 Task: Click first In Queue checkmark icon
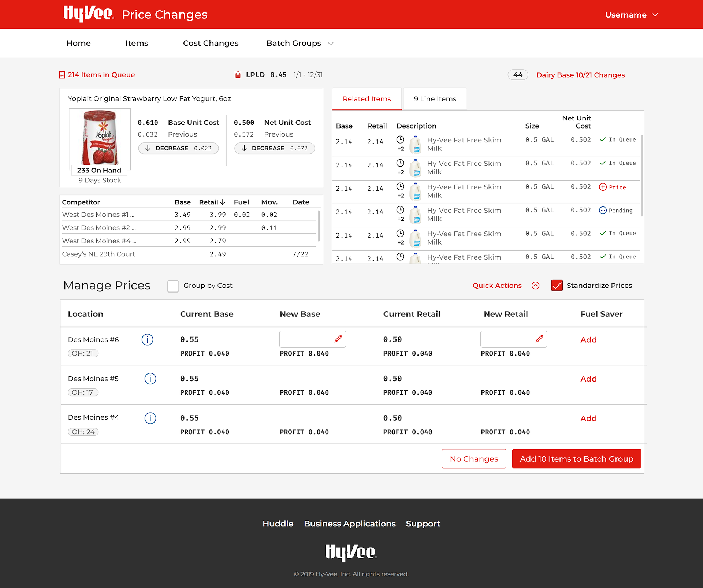pyautogui.click(x=603, y=139)
